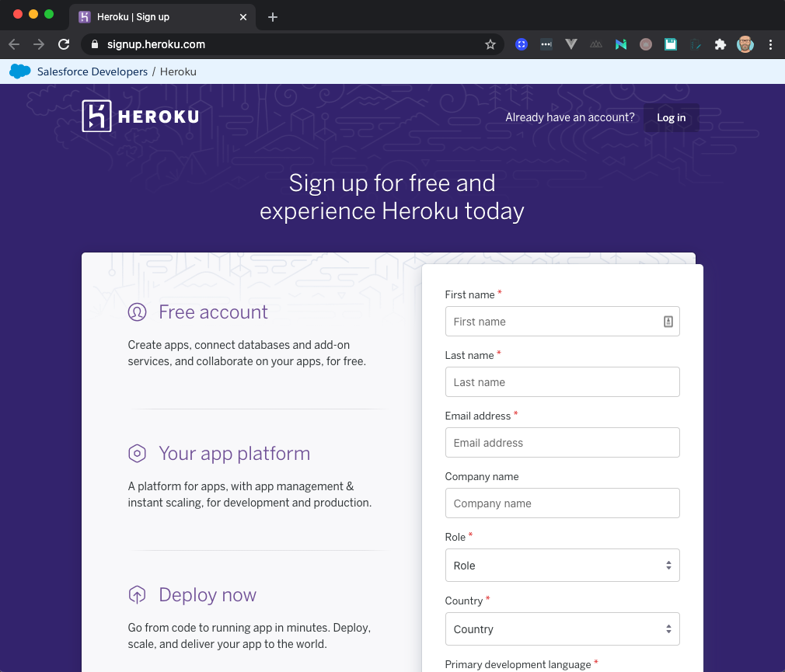
Task: Click the Deploy now upload icon
Action: [x=138, y=594]
